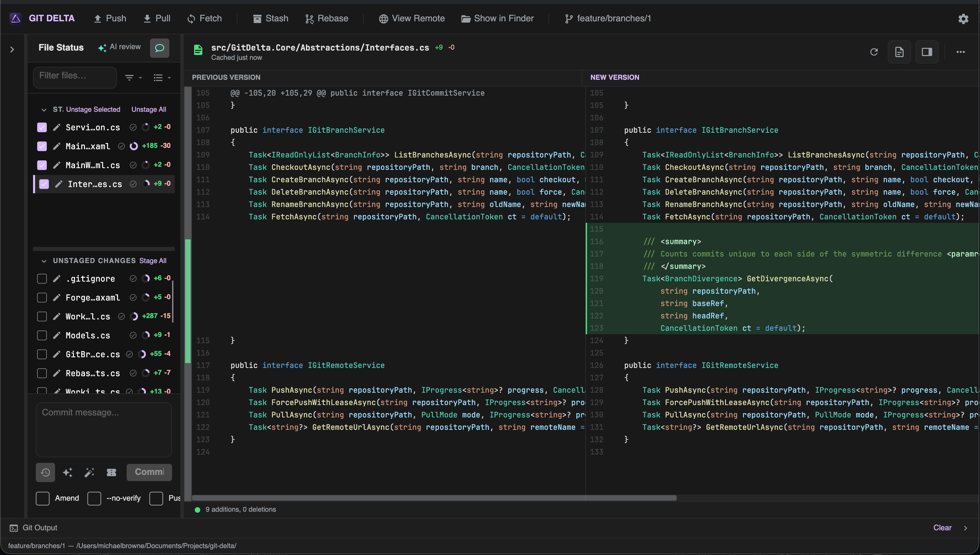The height and width of the screenshot is (555, 980).
Task: Click the pencil icon for Models.cs
Action: click(x=56, y=335)
